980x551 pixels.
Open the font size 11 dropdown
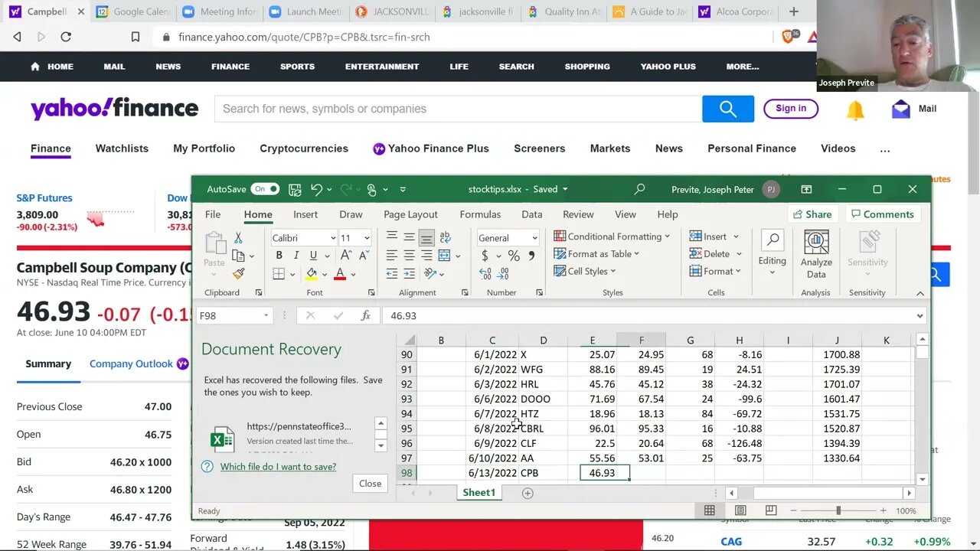(367, 238)
